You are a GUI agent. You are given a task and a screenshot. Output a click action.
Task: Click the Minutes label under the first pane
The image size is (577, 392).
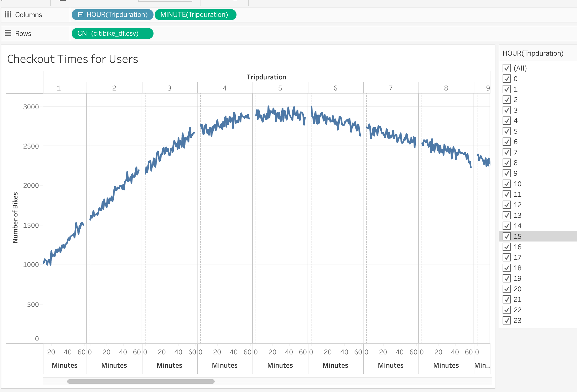point(64,365)
